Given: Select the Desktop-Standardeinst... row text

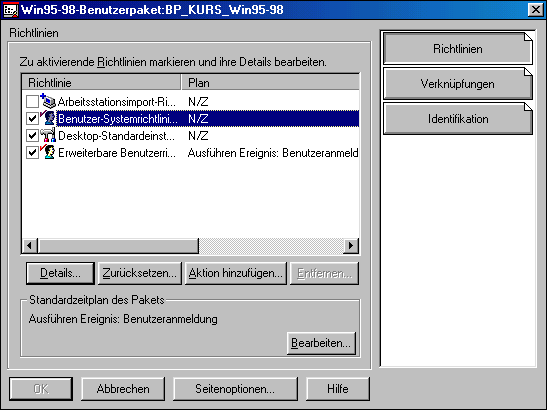Looking at the screenshot, I should coord(117,136).
